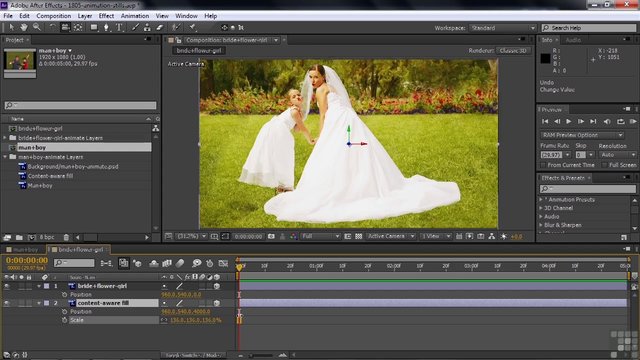Check From Current Time option
Image resolution: width=640 pixels, height=360 pixels.
point(543,165)
